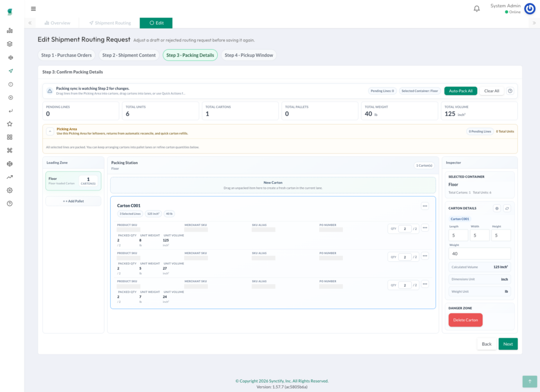Open the grid squares sidebar icon

(x=9, y=137)
